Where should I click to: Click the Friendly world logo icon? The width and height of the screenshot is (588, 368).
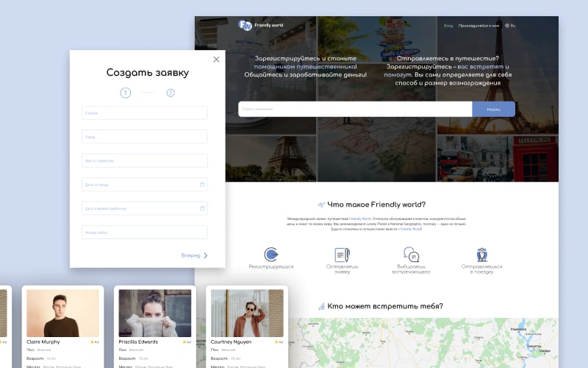[245, 25]
